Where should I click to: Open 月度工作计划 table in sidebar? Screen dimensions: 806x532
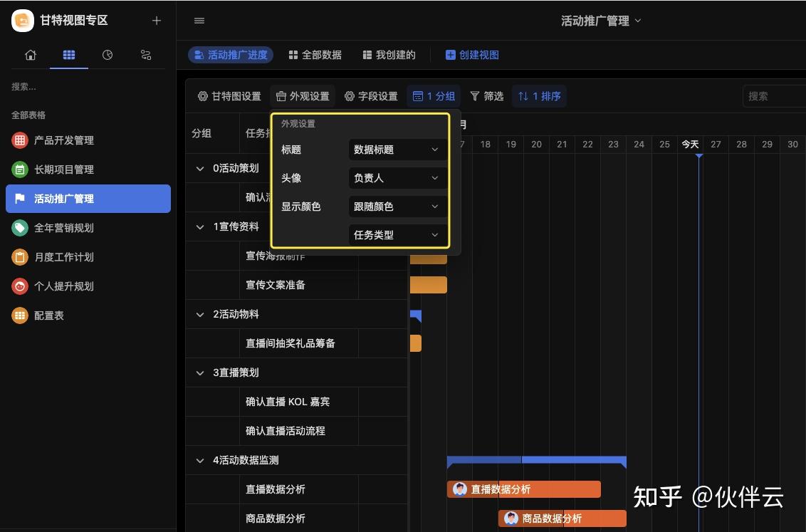88,257
